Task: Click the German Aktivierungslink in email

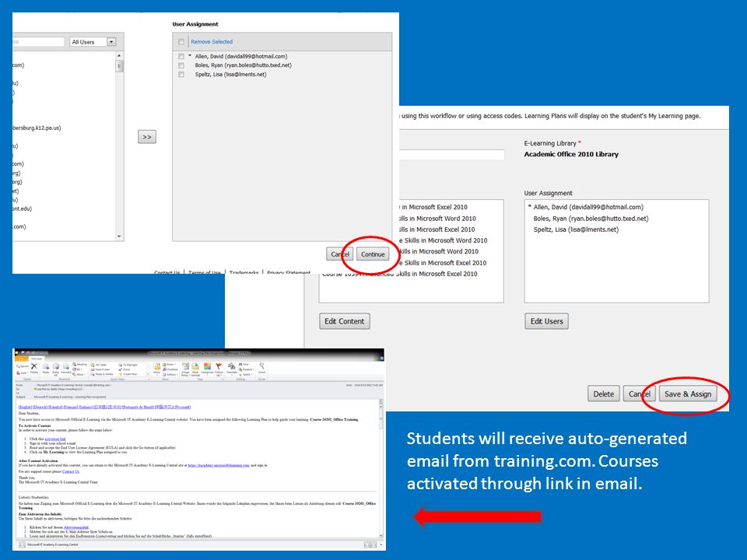Action: (x=76, y=527)
